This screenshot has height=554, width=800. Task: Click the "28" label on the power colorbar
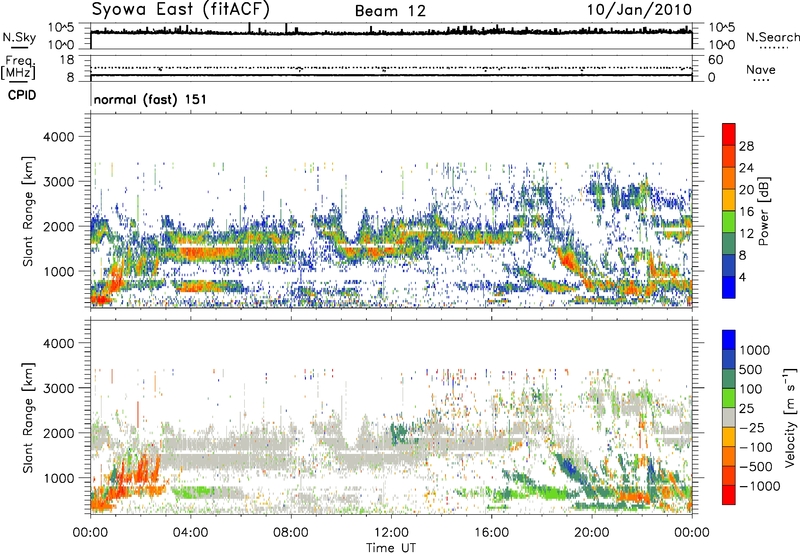tap(746, 146)
